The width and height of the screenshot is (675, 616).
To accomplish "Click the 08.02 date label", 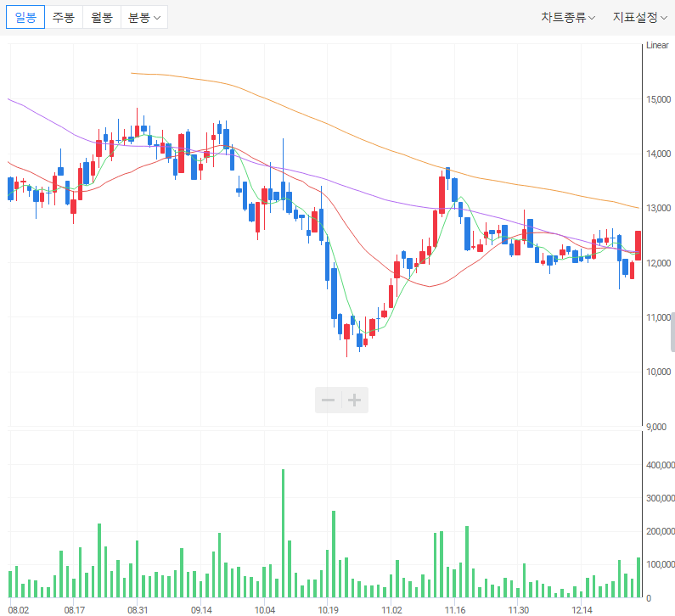I will click(19, 610).
